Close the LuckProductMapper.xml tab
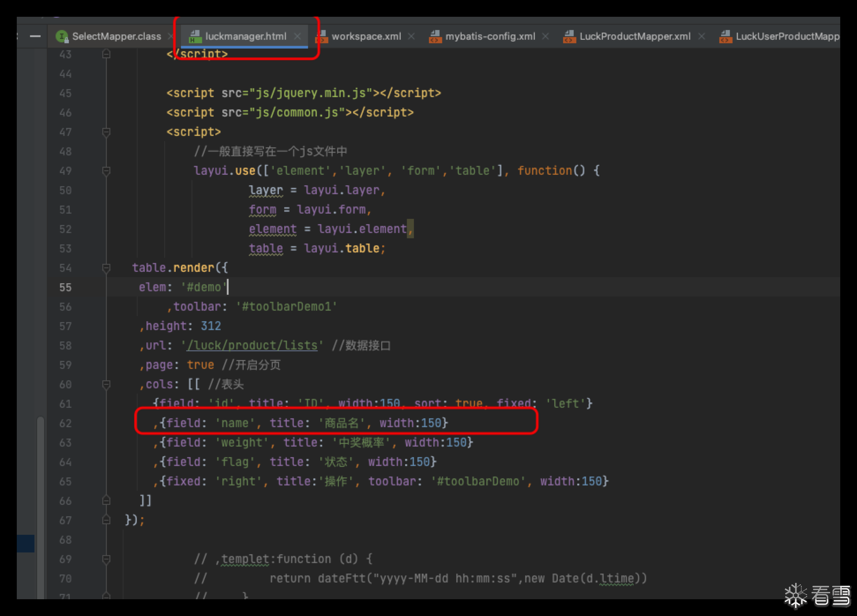 coord(702,37)
